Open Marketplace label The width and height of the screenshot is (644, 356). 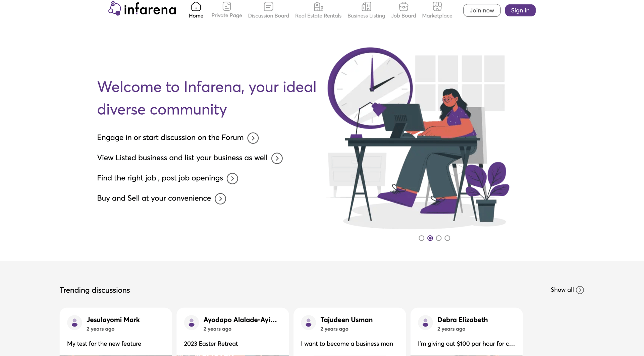437,16
